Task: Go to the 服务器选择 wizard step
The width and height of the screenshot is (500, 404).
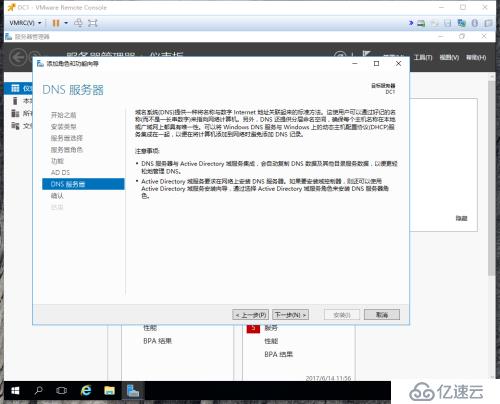Action: point(67,138)
